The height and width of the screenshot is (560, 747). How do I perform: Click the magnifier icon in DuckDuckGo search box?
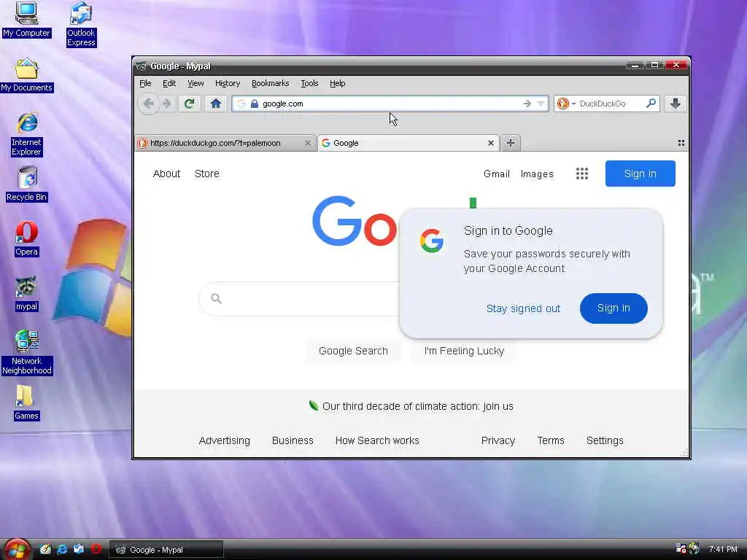pos(651,103)
